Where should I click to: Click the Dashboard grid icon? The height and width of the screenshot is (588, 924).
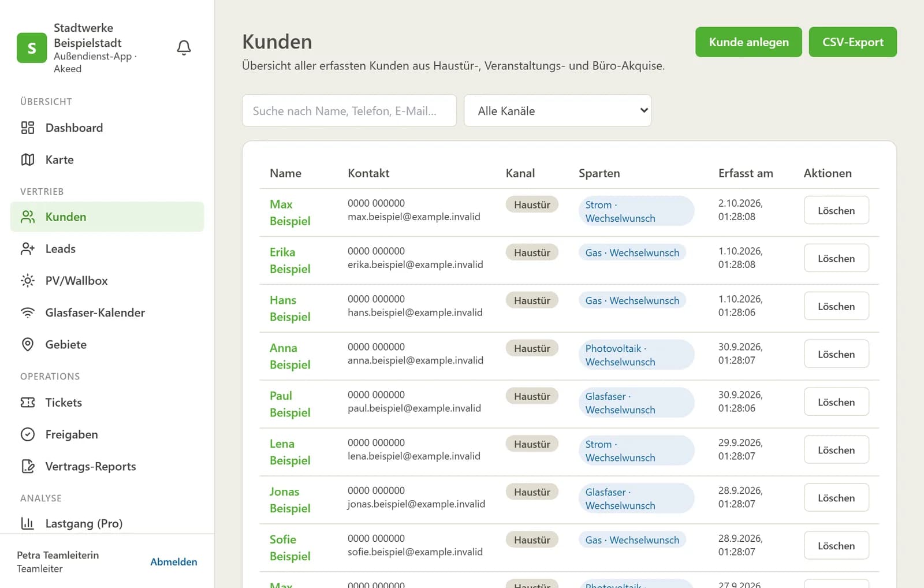click(x=28, y=128)
